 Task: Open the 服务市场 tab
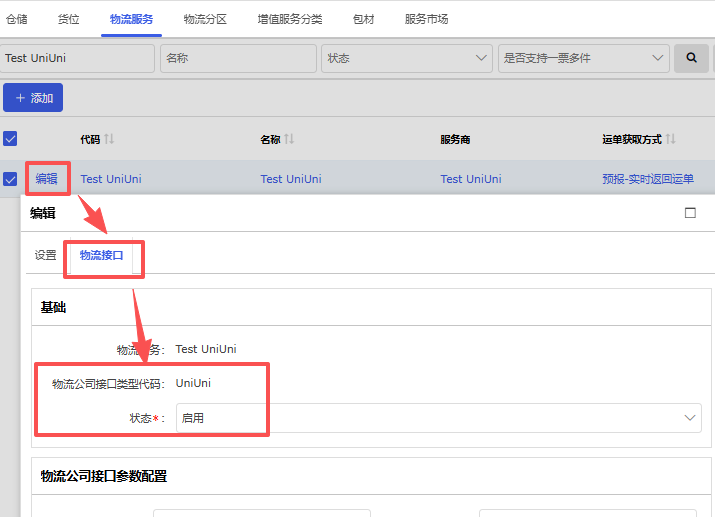point(426,19)
